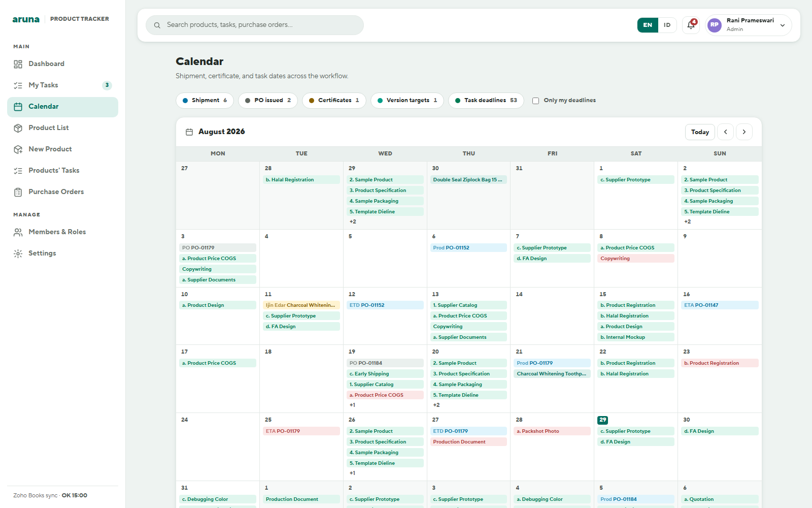Viewport: 812px width, 508px height.
Task: Click the New Product icon in sidebar
Action: click(x=18, y=149)
